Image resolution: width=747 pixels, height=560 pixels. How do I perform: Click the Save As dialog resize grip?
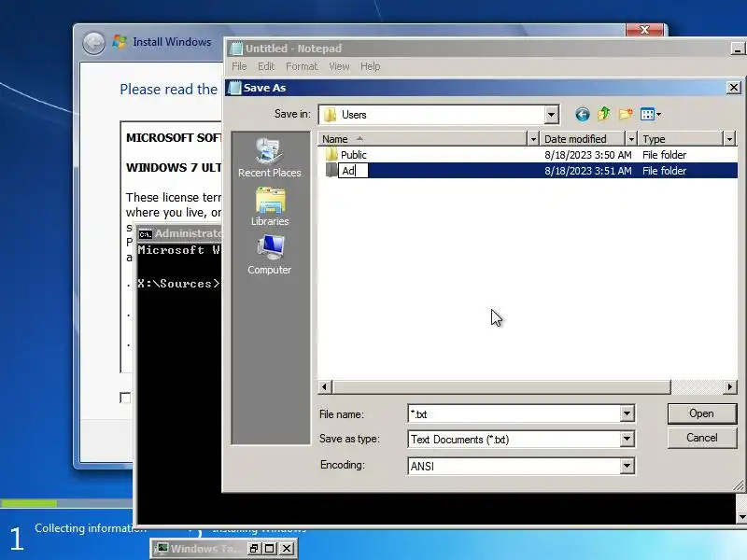tap(739, 485)
